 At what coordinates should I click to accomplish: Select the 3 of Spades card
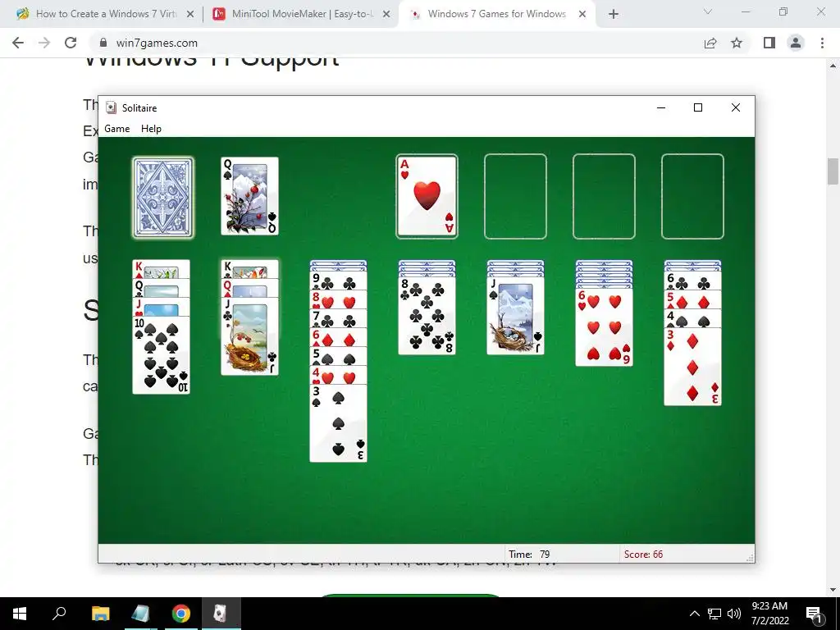tap(338, 423)
